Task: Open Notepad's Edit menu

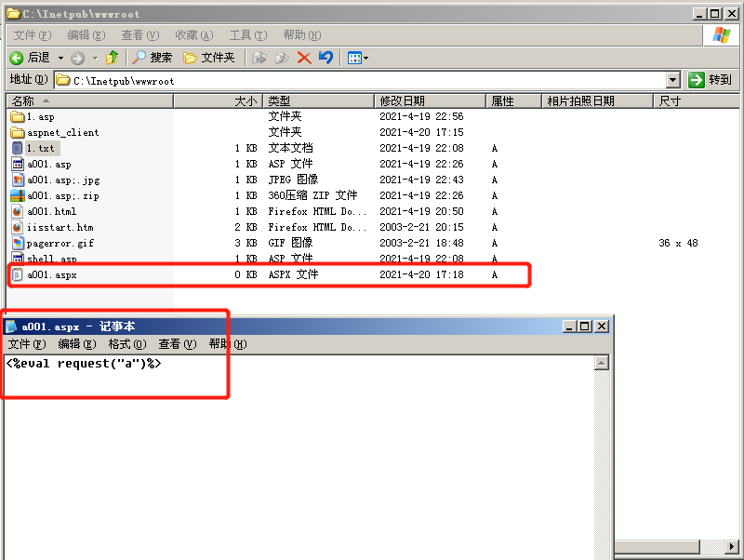Action: coord(77,344)
